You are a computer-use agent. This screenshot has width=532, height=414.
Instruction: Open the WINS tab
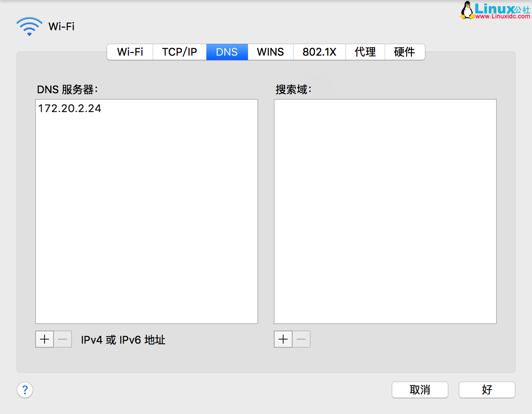coord(270,52)
